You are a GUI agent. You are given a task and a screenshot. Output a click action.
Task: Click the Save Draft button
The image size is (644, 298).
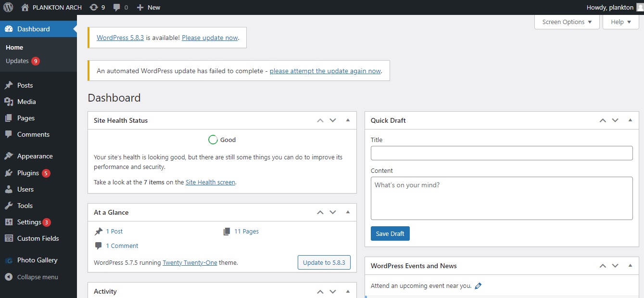(390, 233)
